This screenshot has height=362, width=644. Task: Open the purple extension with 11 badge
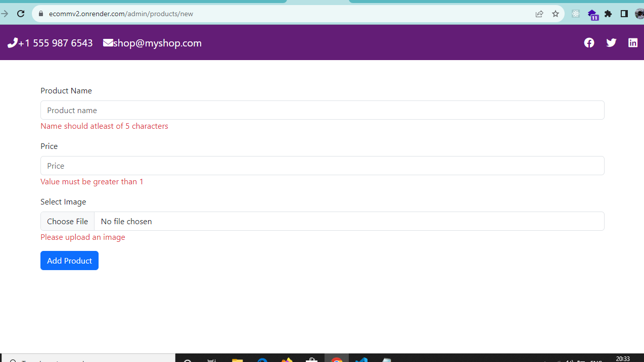coord(592,14)
